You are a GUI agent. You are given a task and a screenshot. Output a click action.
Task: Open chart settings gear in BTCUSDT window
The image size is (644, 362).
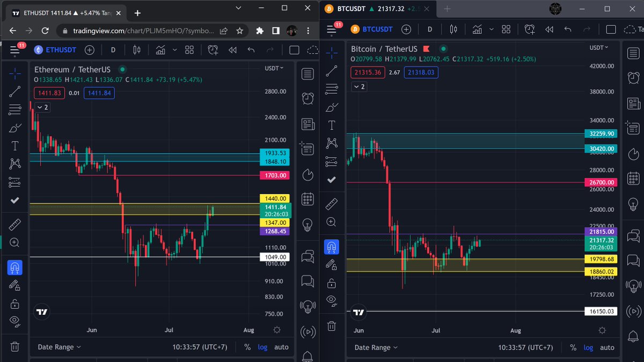602,330
